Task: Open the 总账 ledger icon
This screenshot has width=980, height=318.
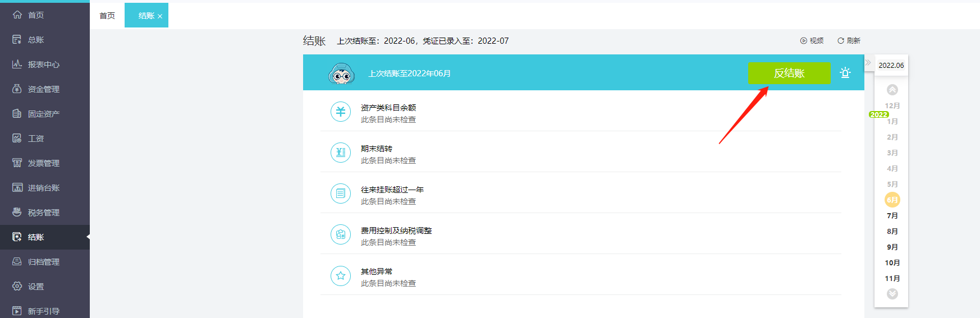Action: pos(17,40)
